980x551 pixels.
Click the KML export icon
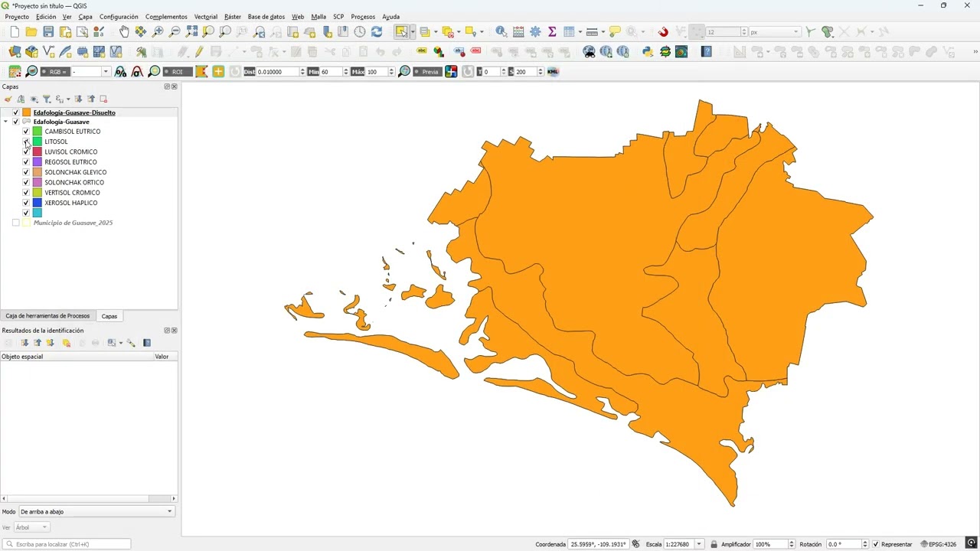(554, 71)
